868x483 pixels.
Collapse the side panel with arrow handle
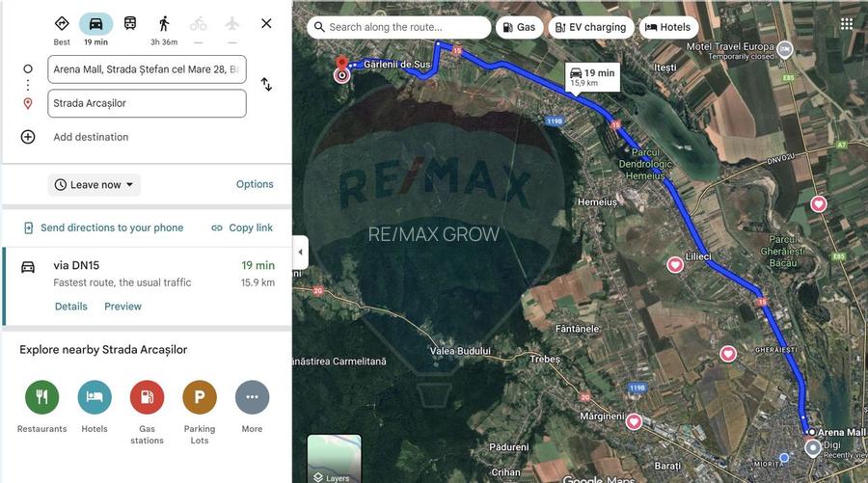(300, 252)
